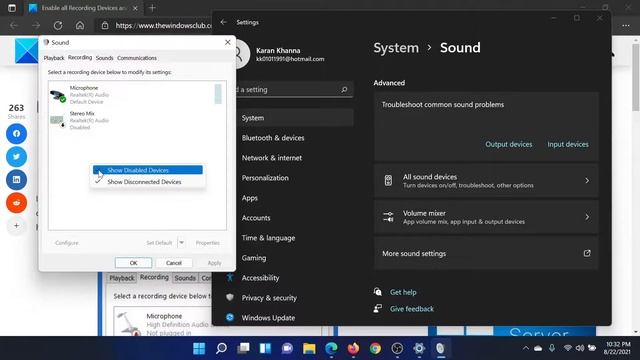Open the Get help link
Screen dimensions: 640x360
pyautogui.click(x=403, y=292)
